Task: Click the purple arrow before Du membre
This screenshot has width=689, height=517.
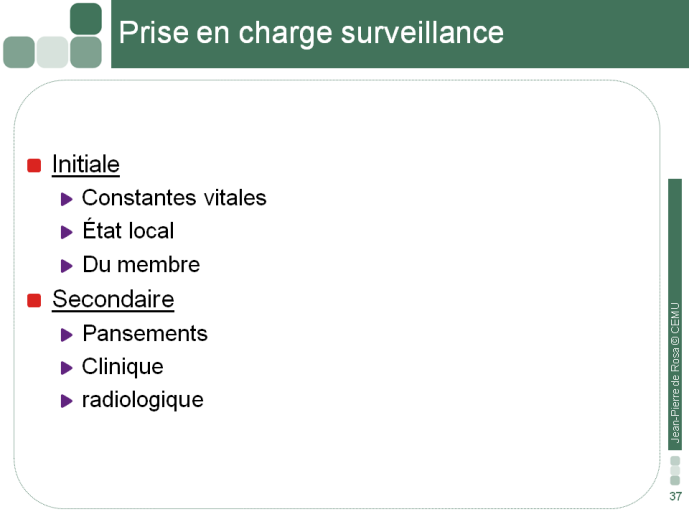Action: click(66, 266)
